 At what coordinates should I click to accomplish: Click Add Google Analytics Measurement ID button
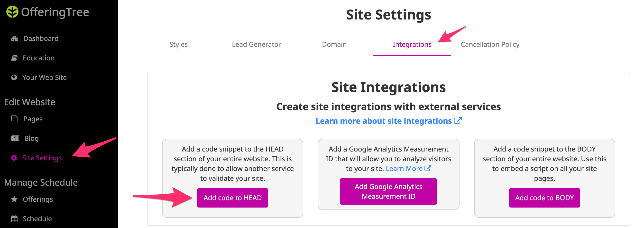(x=388, y=191)
